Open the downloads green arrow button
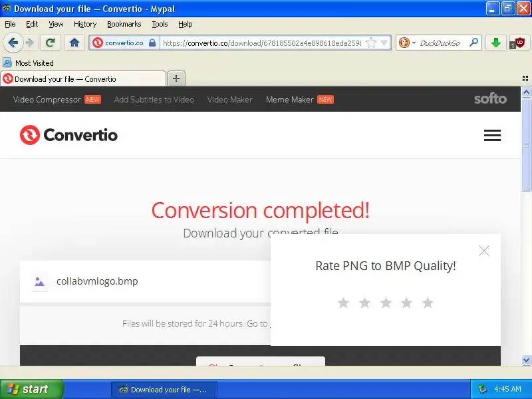Viewport: 532px width, 399px height. (x=496, y=43)
